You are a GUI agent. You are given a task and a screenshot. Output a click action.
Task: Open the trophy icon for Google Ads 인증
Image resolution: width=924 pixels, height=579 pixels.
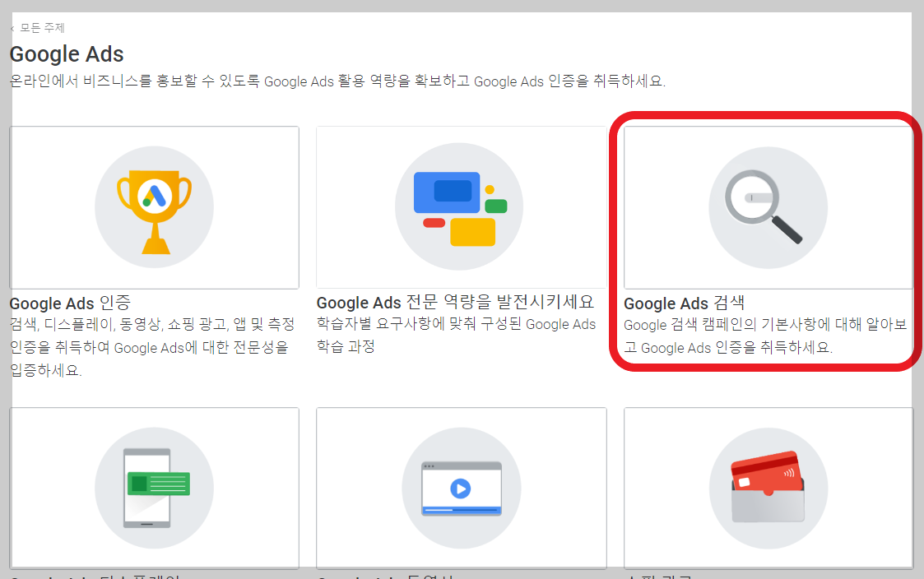(155, 207)
